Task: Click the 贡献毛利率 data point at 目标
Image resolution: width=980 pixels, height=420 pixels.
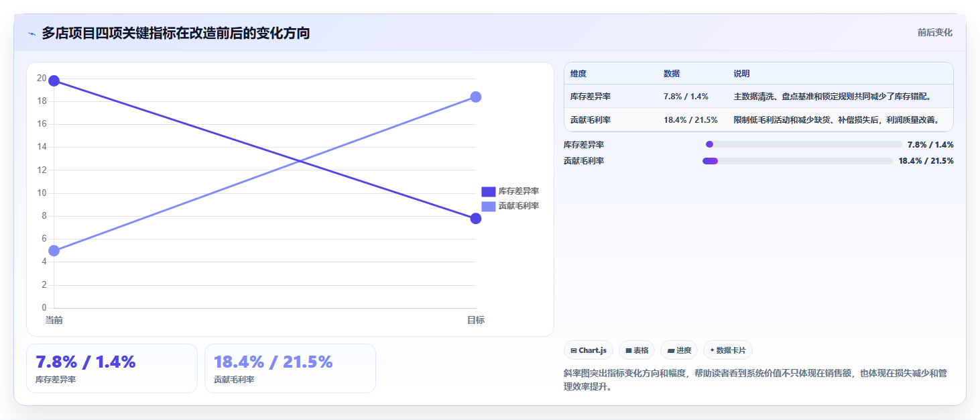Action: pyautogui.click(x=476, y=97)
